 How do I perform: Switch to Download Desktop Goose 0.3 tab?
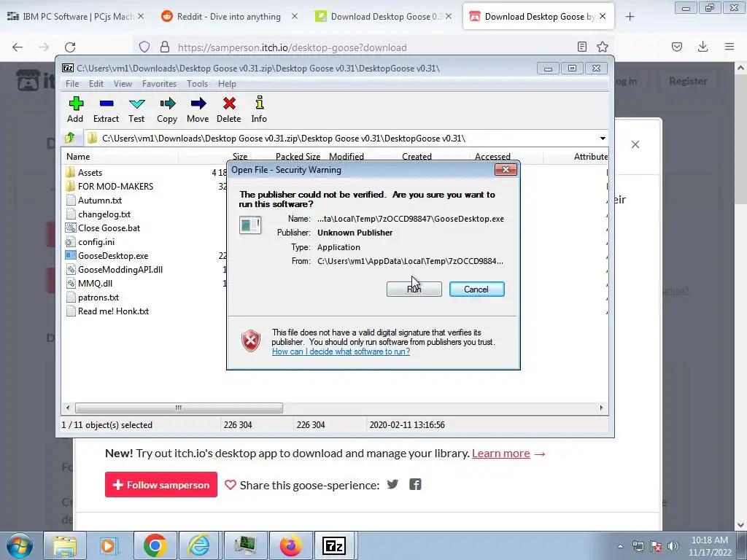click(384, 17)
